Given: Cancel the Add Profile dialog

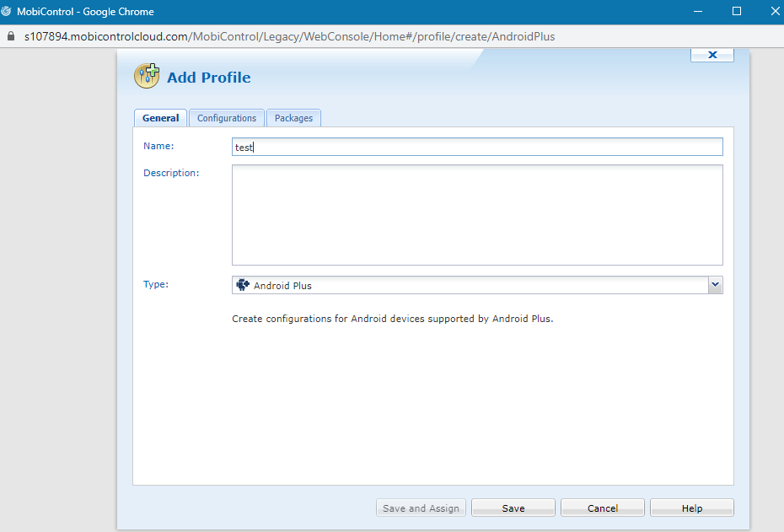Looking at the screenshot, I should point(603,508).
